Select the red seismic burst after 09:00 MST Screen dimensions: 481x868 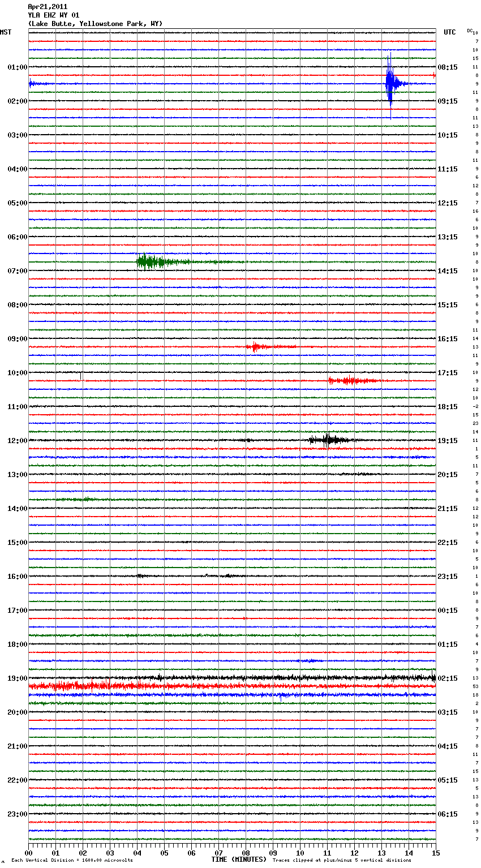[x=256, y=346]
